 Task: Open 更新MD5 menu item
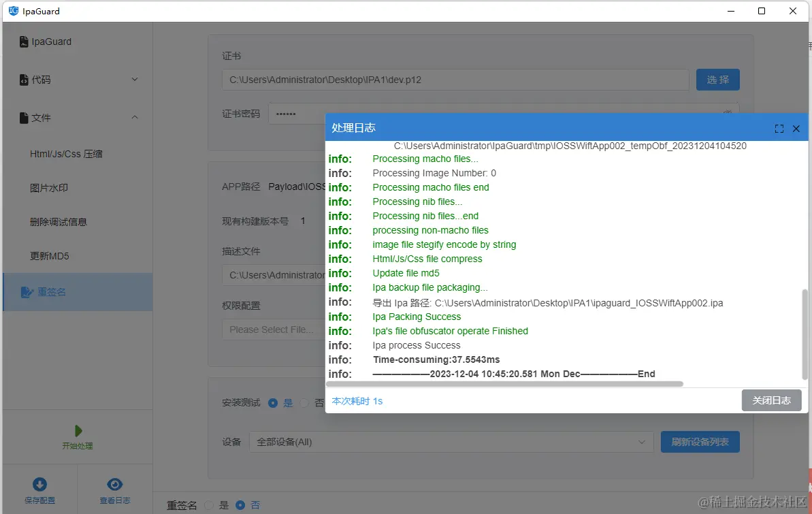click(x=78, y=256)
